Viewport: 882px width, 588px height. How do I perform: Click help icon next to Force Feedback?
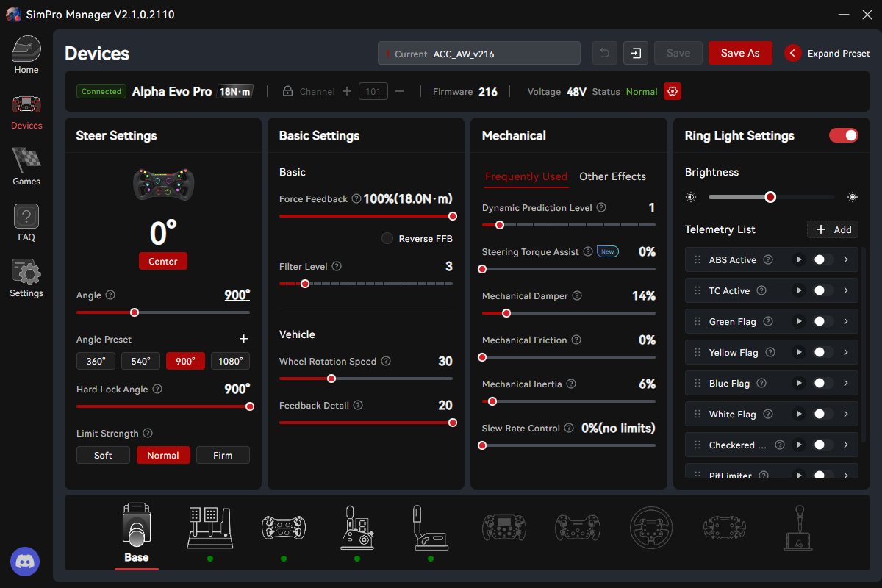click(356, 198)
